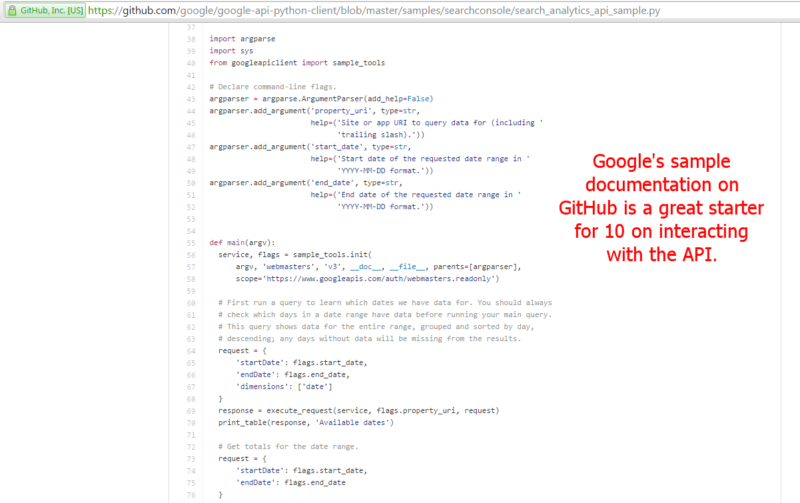Click line number 55

pos(191,243)
